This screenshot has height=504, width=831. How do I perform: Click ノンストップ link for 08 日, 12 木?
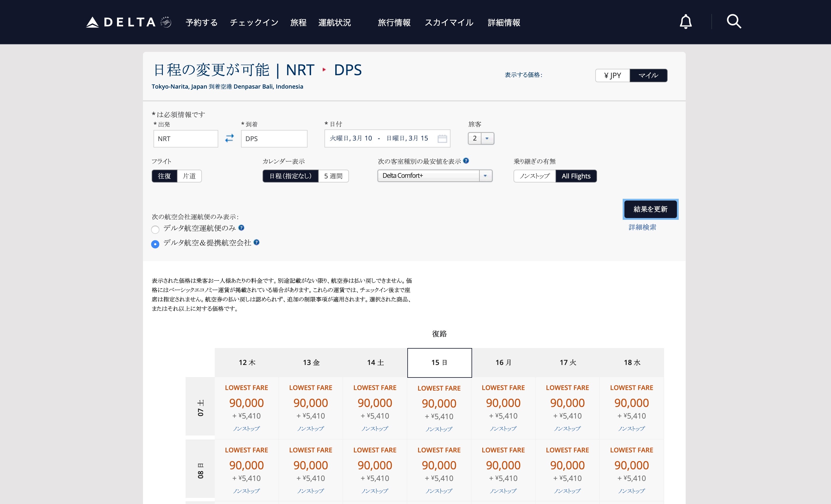point(247,491)
